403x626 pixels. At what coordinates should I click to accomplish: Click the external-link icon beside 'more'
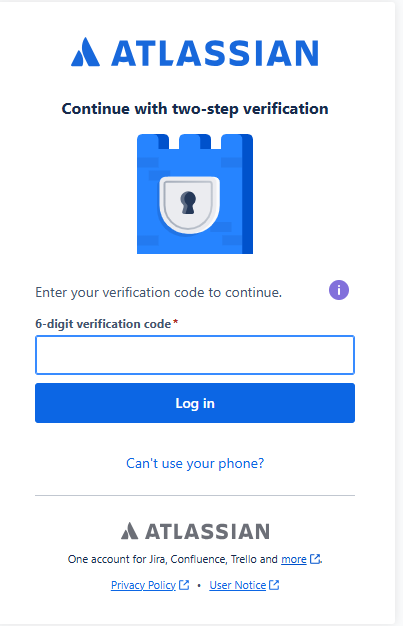tap(315, 559)
